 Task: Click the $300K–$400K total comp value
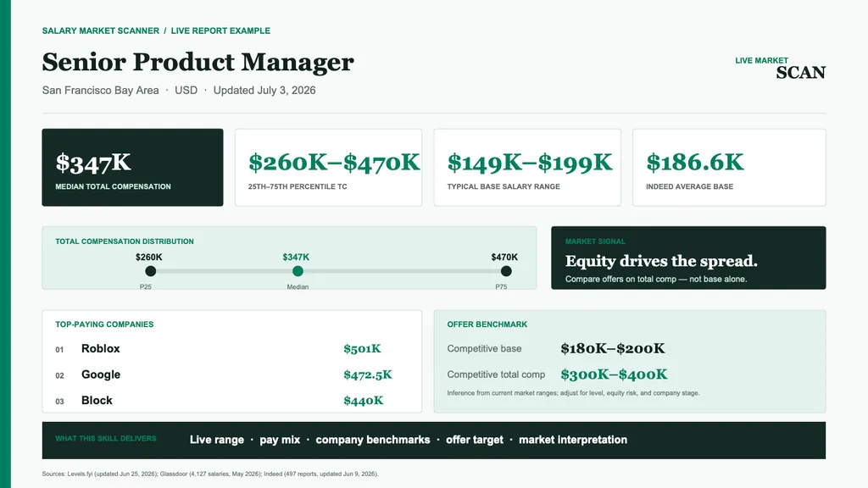click(614, 374)
